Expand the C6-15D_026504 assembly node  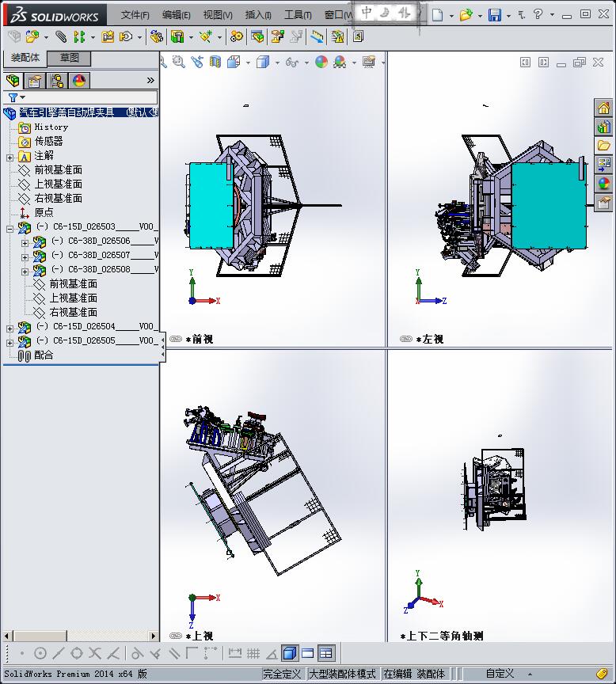[x=10, y=329]
